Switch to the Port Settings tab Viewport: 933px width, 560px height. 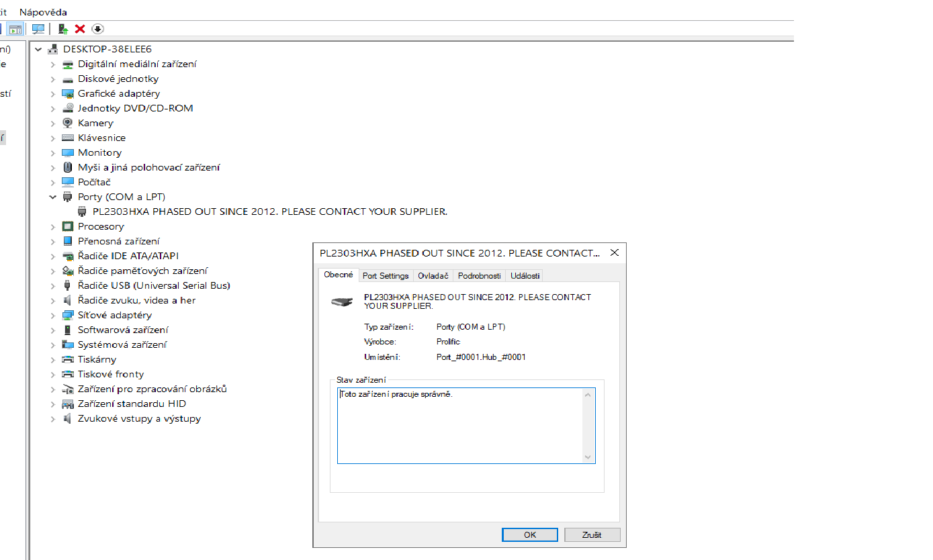click(386, 276)
